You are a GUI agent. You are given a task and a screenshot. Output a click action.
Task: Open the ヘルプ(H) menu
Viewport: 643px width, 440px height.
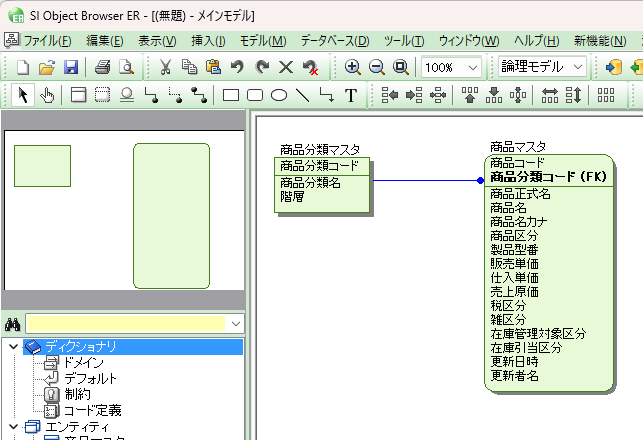point(536,41)
